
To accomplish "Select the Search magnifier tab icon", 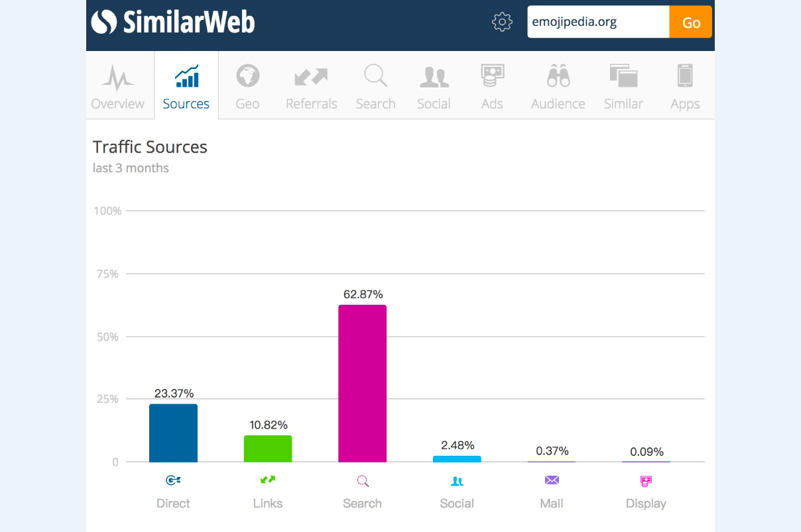I will point(375,76).
